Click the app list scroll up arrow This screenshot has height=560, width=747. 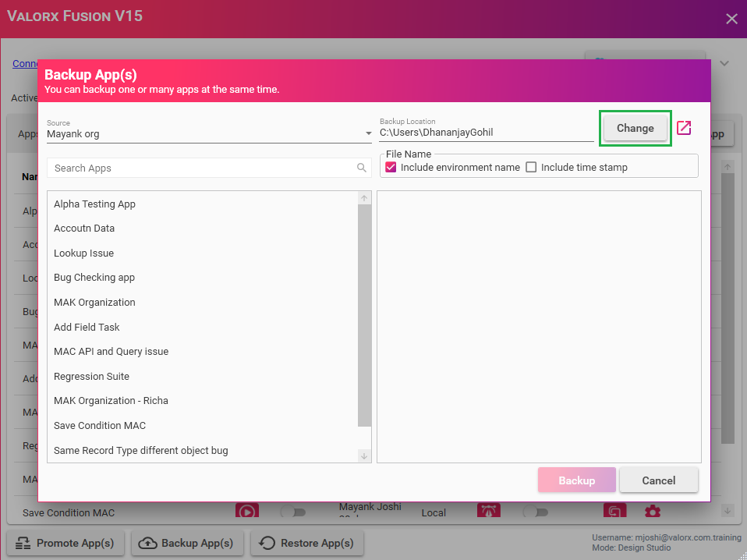click(x=364, y=198)
